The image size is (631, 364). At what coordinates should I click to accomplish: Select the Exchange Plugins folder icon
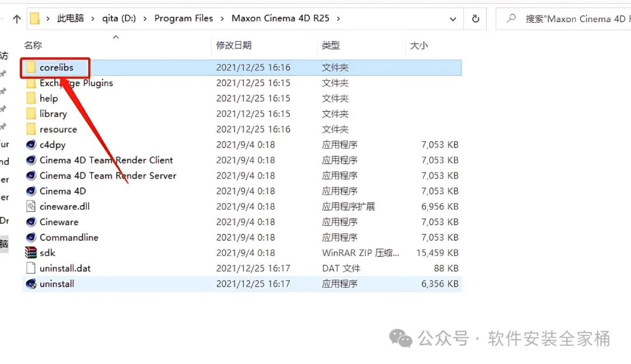click(31, 83)
